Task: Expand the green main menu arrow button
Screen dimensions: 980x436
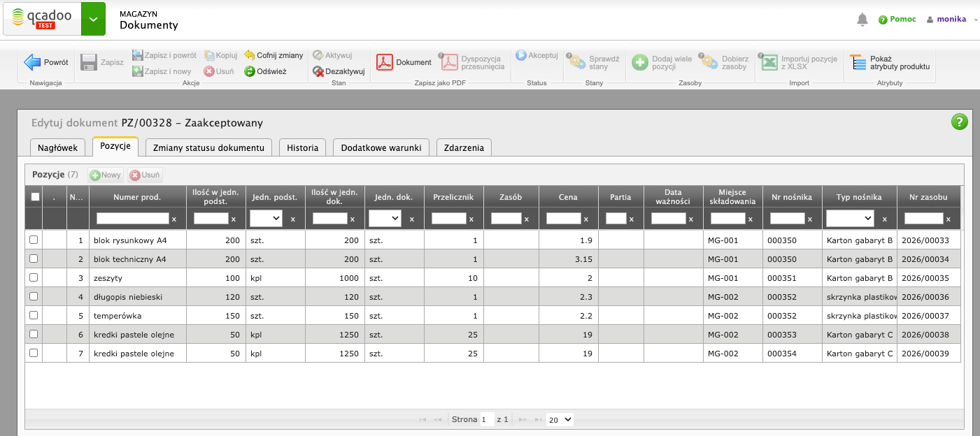Action: tap(93, 20)
